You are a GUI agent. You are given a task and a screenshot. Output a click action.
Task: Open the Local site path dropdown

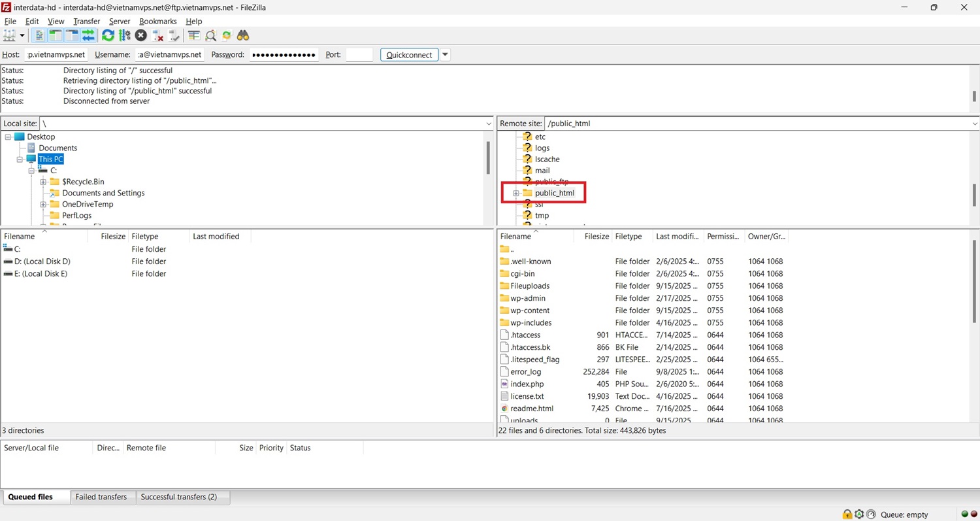click(x=489, y=124)
